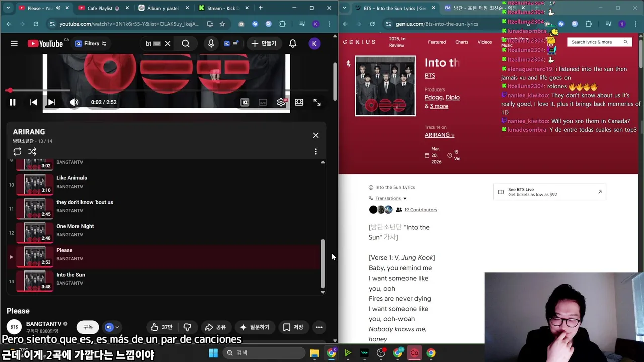Play they don't know 'bout us track
Image resolution: width=644 pixels, height=362 pixels.
164,208
